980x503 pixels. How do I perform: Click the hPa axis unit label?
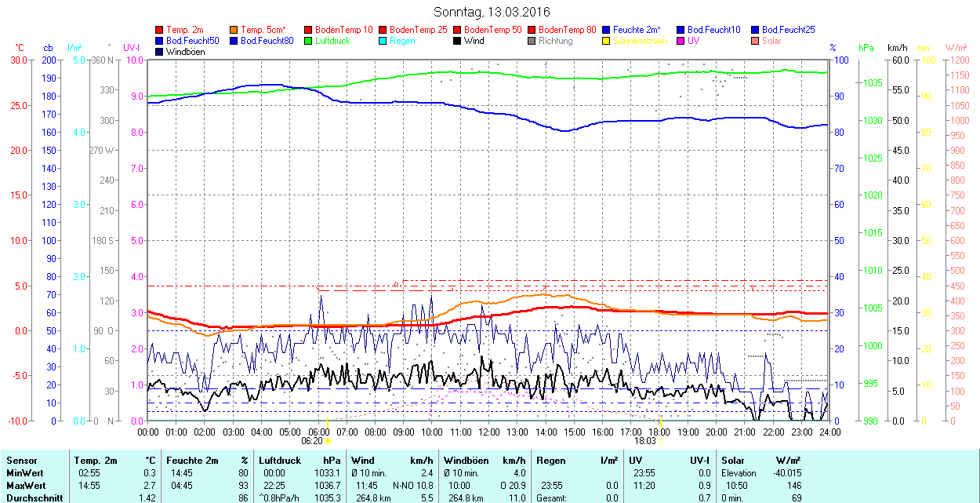[866, 48]
